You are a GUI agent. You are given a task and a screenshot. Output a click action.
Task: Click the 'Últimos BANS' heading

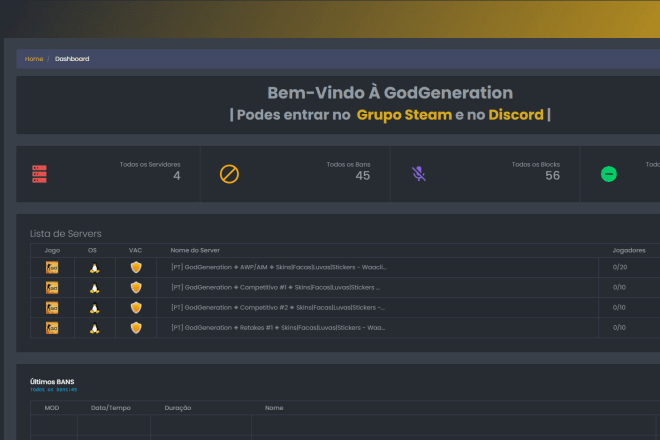52,381
